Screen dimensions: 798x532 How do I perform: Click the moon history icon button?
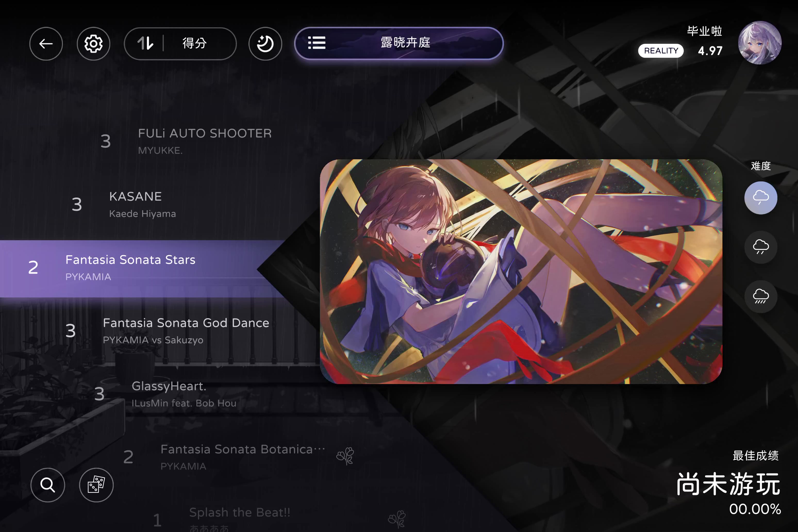point(265,44)
